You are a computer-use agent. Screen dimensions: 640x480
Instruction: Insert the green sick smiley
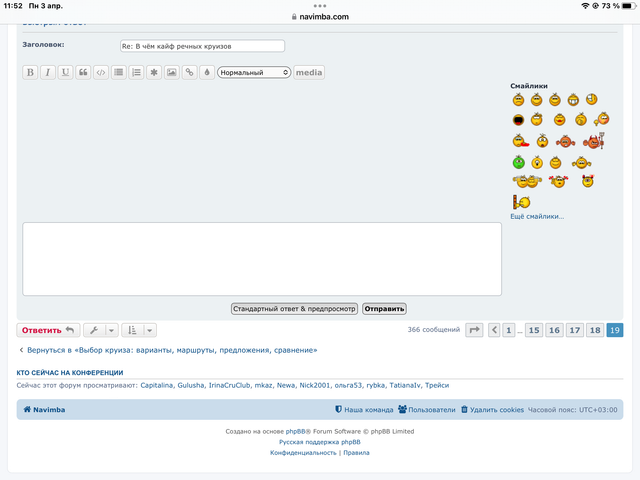point(519,162)
